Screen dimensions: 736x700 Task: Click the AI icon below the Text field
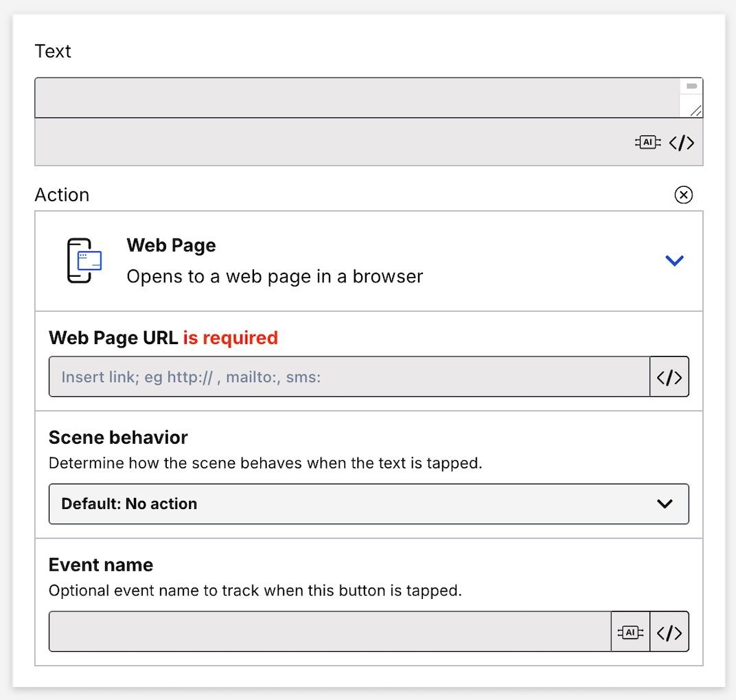coord(647,142)
